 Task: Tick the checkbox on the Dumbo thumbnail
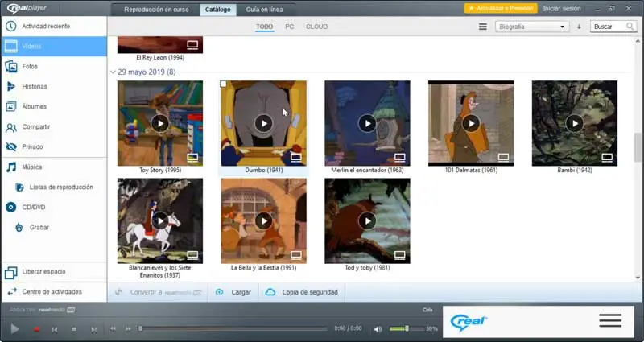[224, 84]
